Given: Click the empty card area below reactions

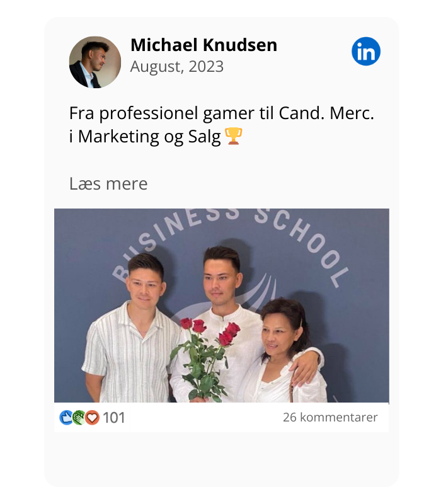Looking at the screenshot, I should (222, 459).
